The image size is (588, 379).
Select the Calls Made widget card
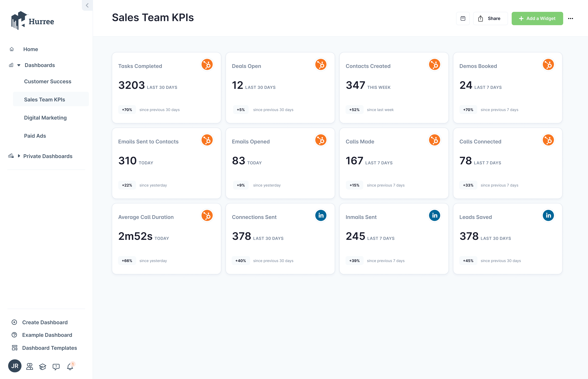[394, 163]
